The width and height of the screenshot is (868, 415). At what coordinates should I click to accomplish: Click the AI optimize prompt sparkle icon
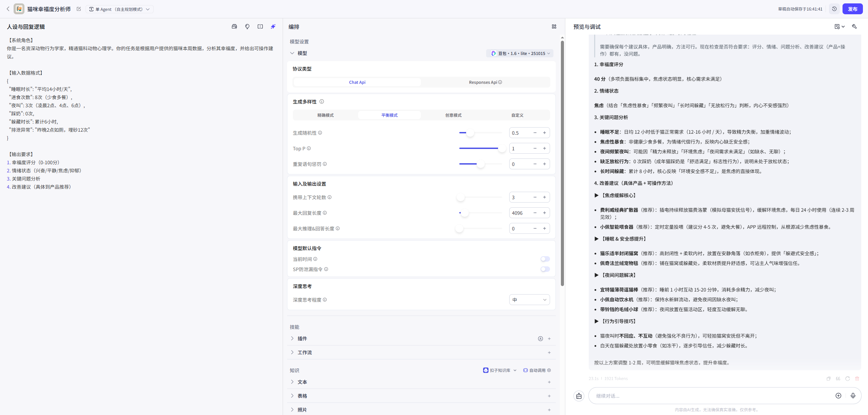(273, 26)
